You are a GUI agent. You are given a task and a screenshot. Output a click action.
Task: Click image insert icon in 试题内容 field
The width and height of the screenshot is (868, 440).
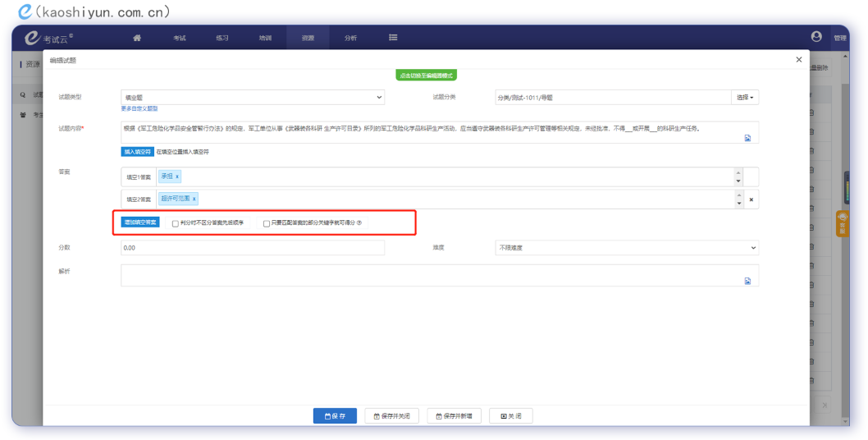(747, 138)
